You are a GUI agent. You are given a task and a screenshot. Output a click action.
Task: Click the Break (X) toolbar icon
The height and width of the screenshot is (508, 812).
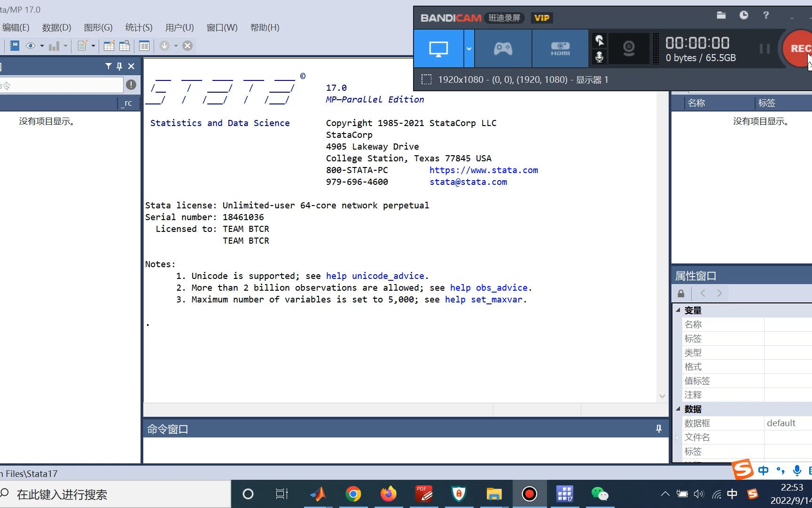[187, 46]
